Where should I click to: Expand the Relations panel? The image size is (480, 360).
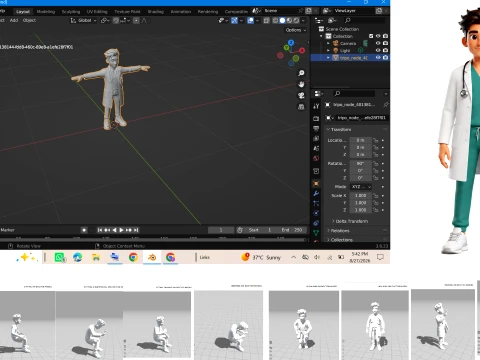(338, 230)
